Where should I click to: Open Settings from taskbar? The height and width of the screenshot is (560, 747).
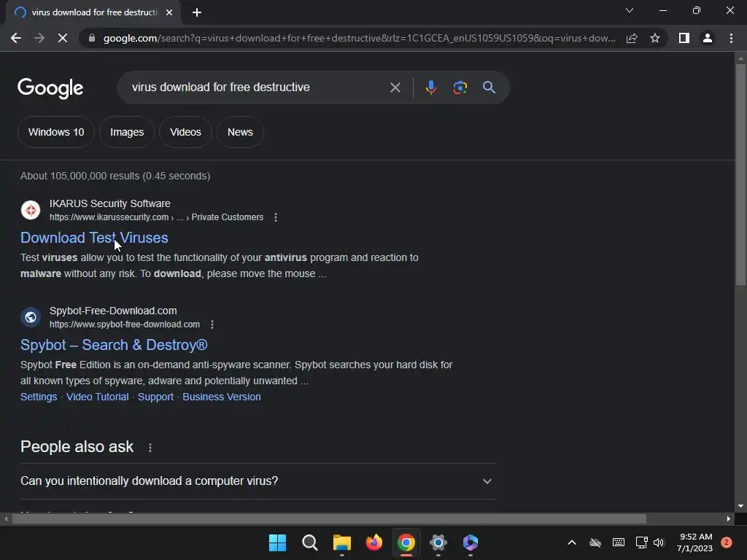tap(438, 542)
